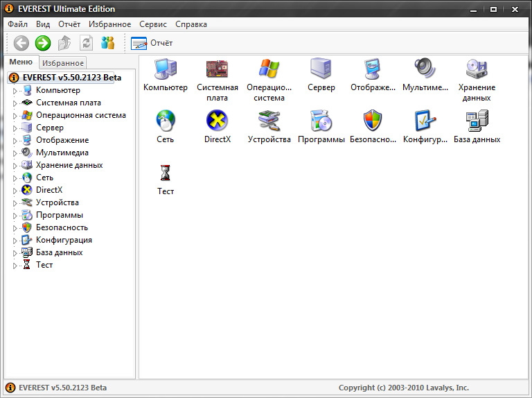Click the Отчёт report toolbar button
This screenshot has width=532, height=398.
pyautogui.click(x=152, y=43)
